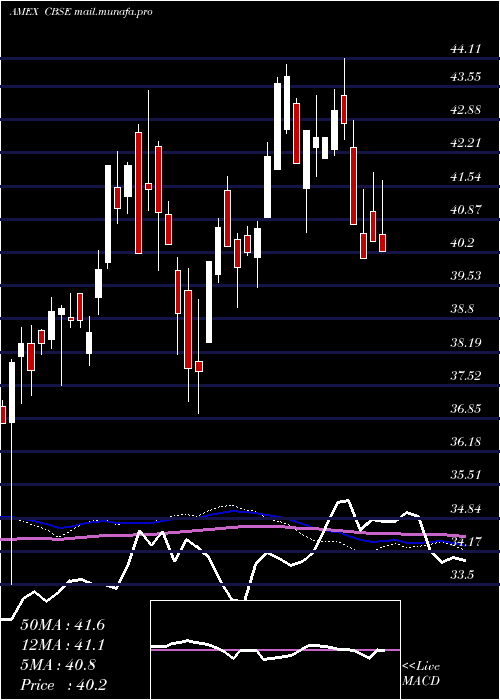The height and width of the screenshot is (700, 500).
Task: Click the 36.85 price axis label
Action: pos(466,408)
